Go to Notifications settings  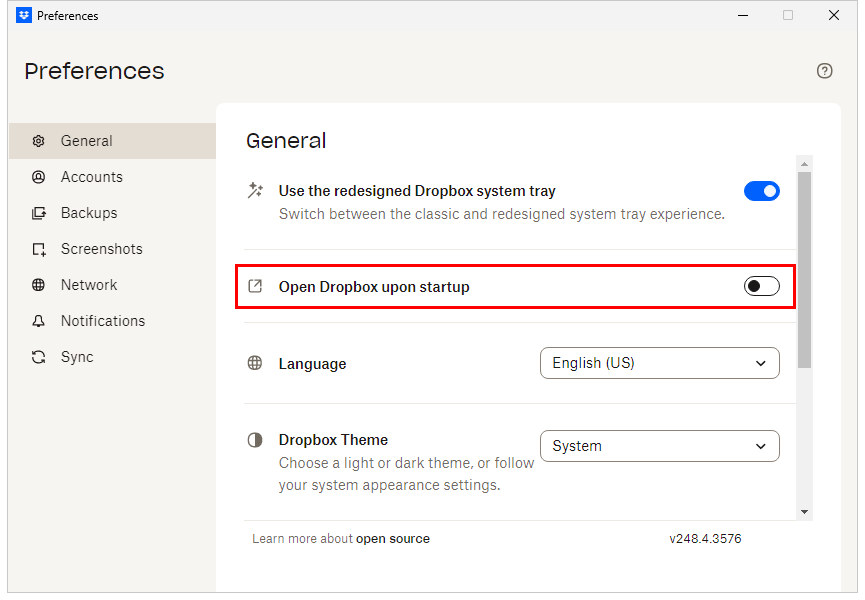[102, 321]
